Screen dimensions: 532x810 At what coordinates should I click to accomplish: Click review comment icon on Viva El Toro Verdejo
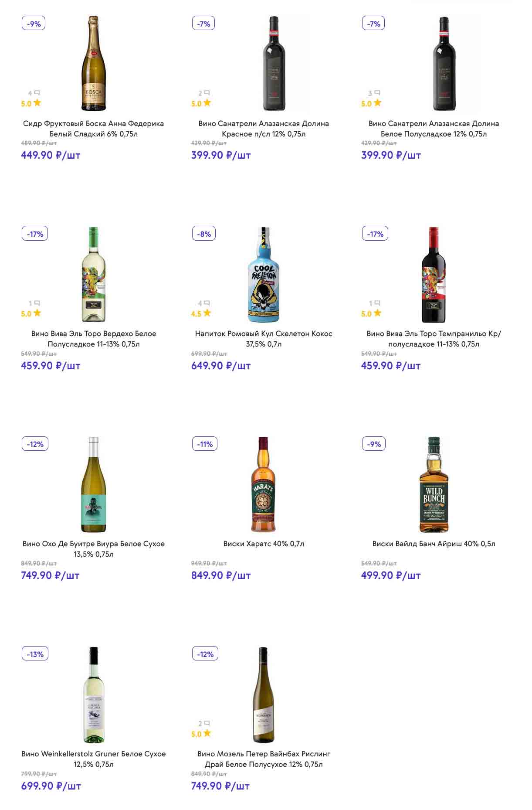point(37,303)
